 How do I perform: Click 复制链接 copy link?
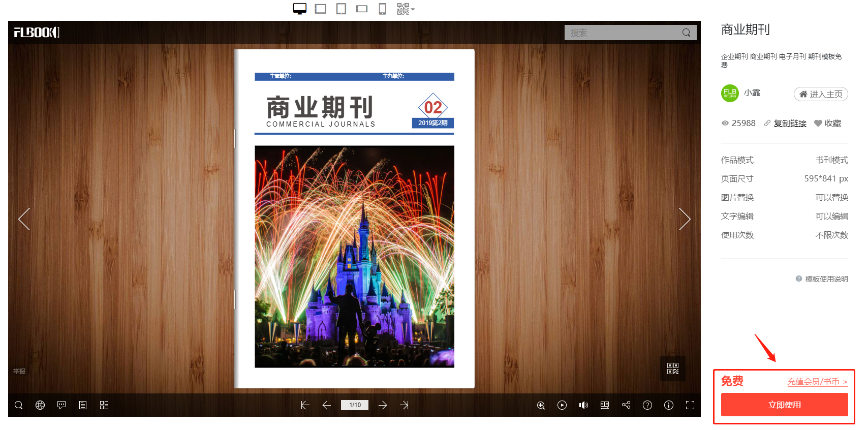pos(790,123)
